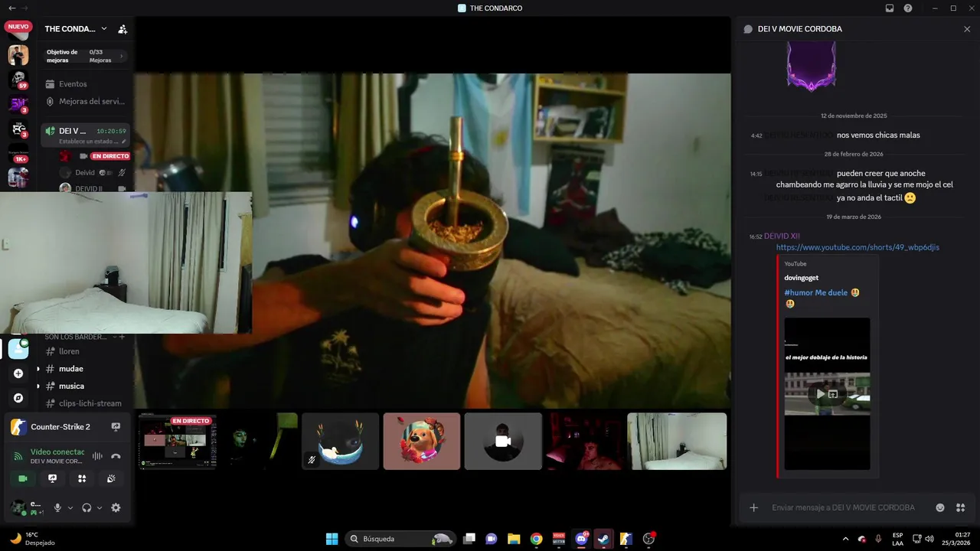
Task: Play the embedded YouTube video
Action: click(820, 394)
